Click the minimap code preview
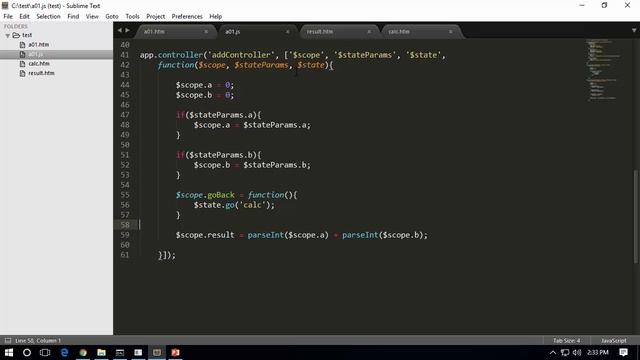Screen dimensions: 640x360 click(602, 69)
